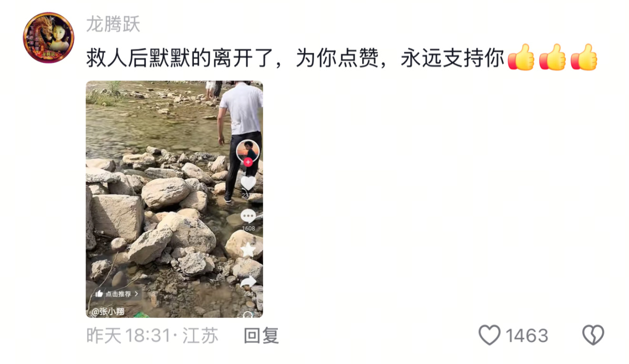Click the first thumbs-up emoji
This screenshot has width=629, height=364.
[520, 57]
